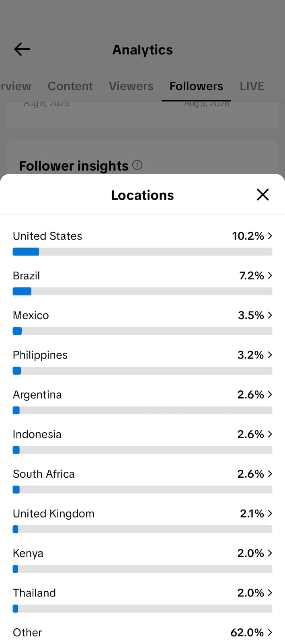The image size is (285, 644).
Task: Switch to the Content tab
Action: (70, 86)
